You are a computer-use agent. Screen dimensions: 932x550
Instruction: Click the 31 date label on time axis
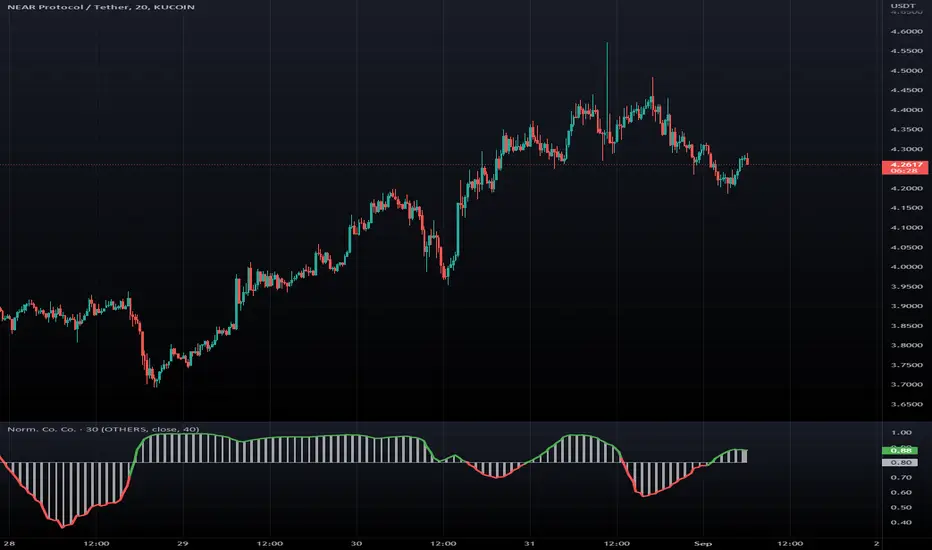530,543
